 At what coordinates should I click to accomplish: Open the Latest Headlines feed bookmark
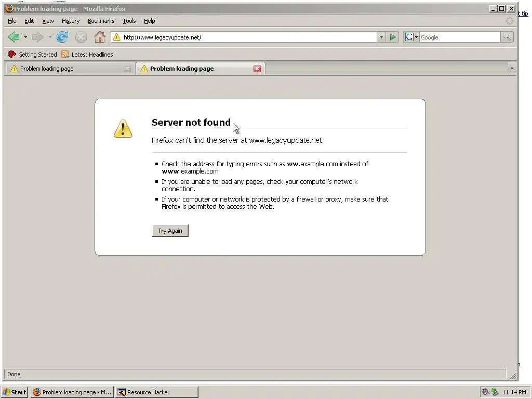coord(87,54)
